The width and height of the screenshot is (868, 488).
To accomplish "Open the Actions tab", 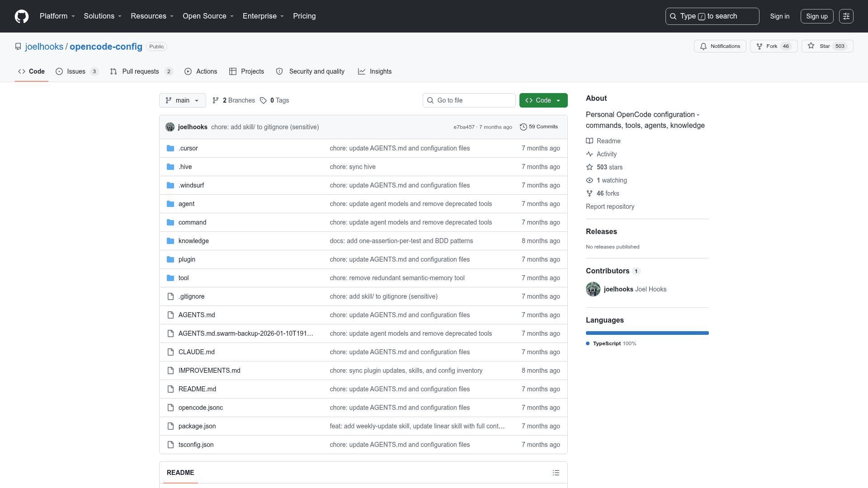I will tap(201, 71).
